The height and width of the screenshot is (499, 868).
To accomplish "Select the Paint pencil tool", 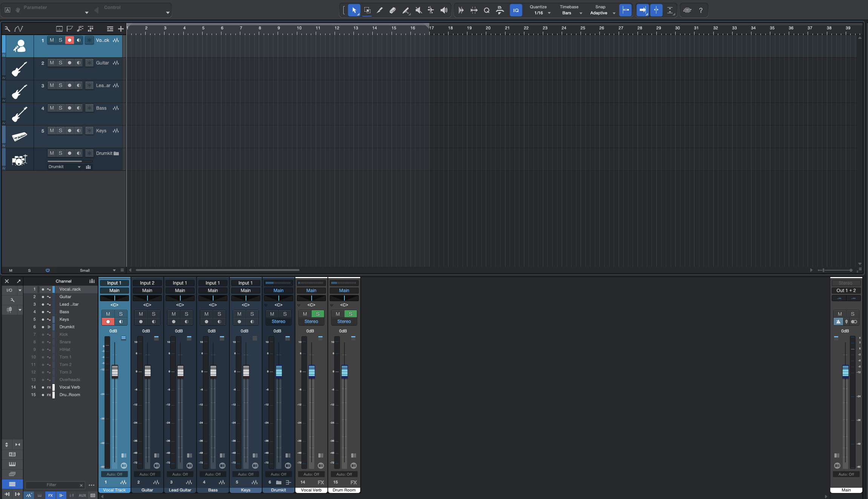I will pyautogui.click(x=406, y=10).
